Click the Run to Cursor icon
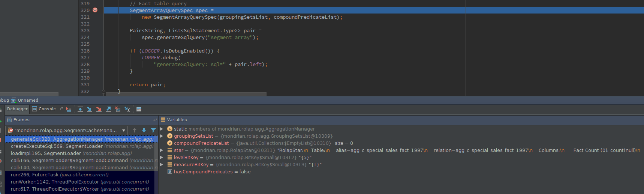644x194 pixels. 127,109
